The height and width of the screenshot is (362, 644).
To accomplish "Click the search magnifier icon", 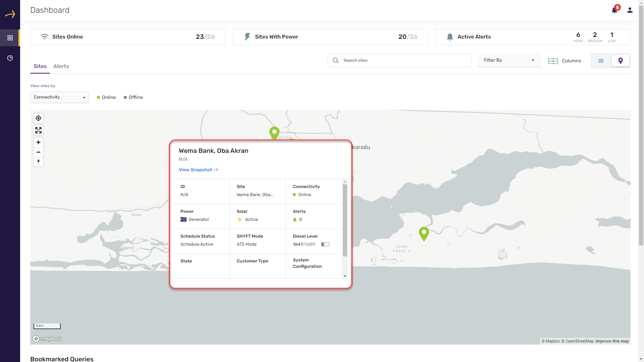I will [335, 60].
